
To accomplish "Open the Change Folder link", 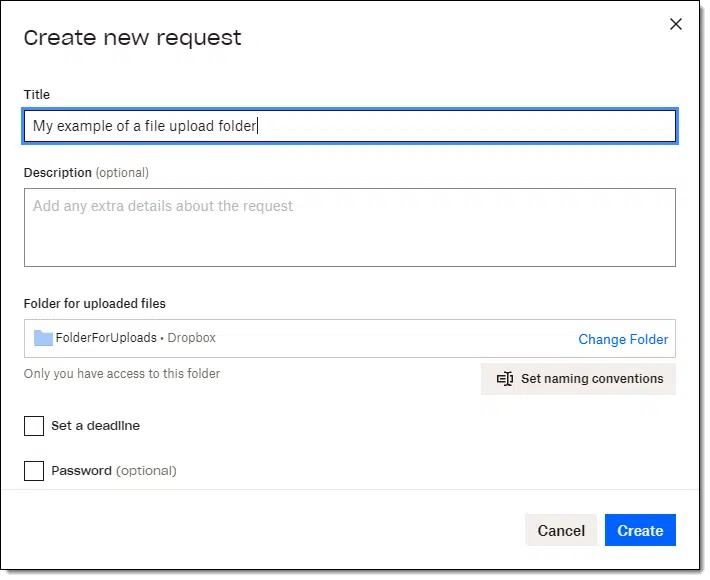I will pyautogui.click(x=623, y=339).
